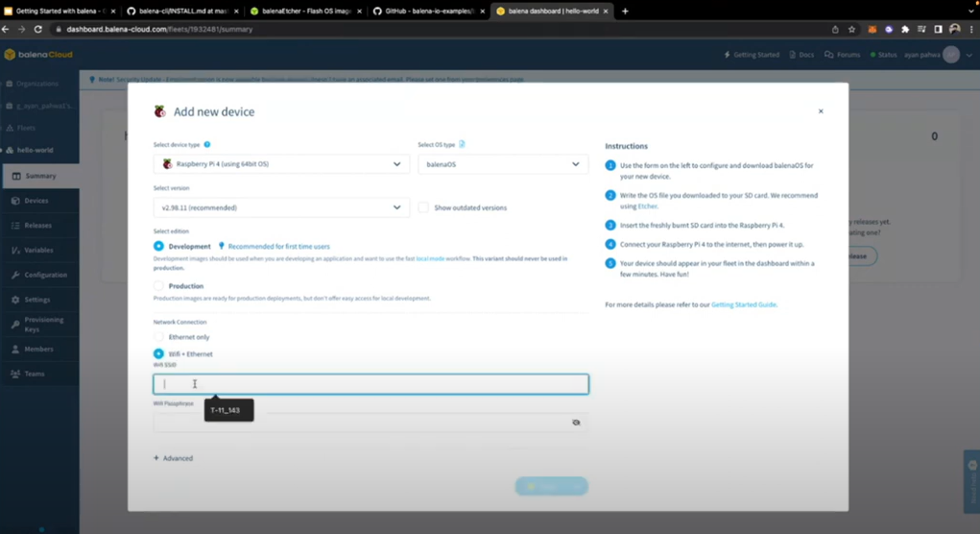The height and width of the screenshot is (534, 980).
Task: Toggle Wifi passphrase visibility eye icon
Action: point(576,423)
